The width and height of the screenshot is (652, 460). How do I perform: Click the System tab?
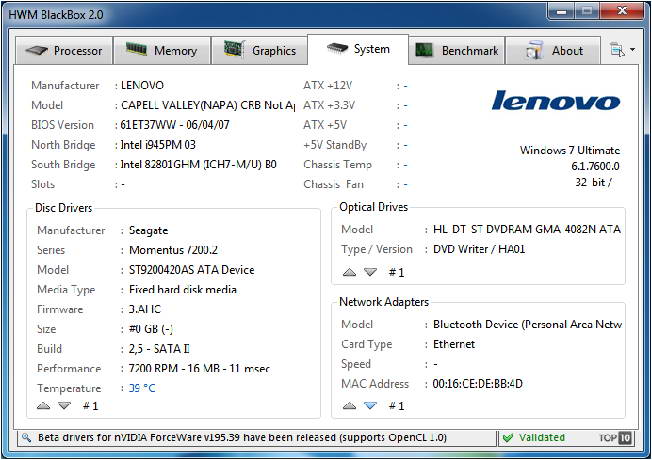pyautogui.click(x=358, y=49)
